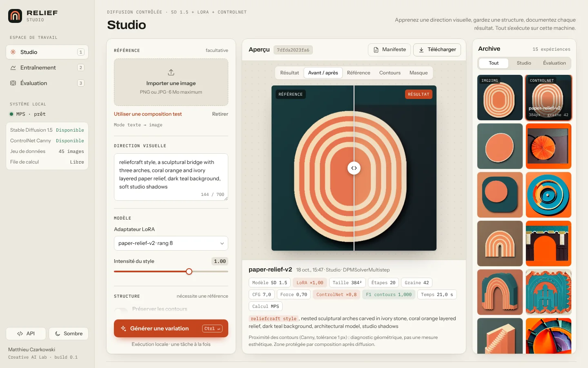Click the code brackets icon of the API button

pos(20,334)
